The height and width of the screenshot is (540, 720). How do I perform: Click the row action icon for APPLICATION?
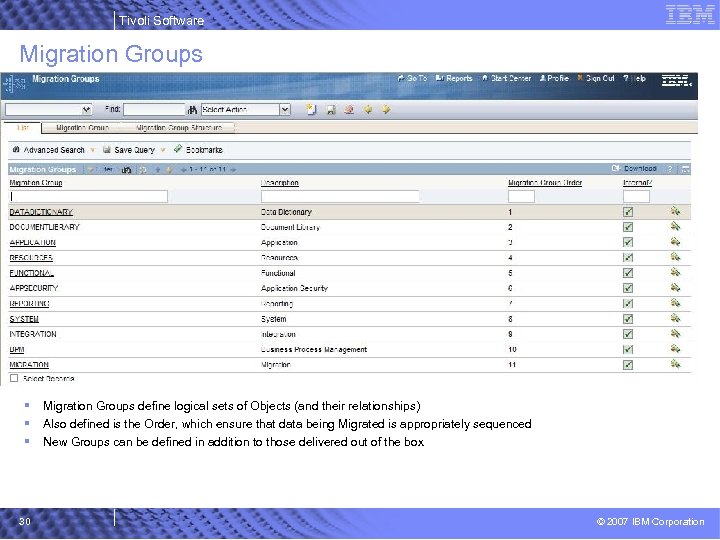click(675, 242)
